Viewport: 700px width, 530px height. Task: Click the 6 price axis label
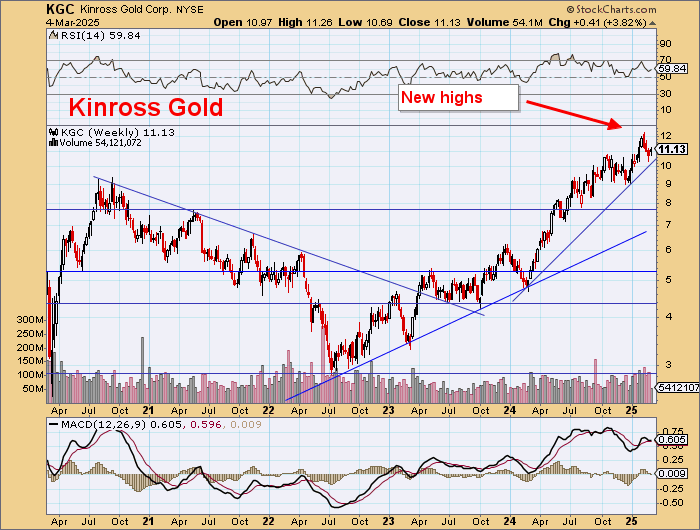(x=668, y=250)
